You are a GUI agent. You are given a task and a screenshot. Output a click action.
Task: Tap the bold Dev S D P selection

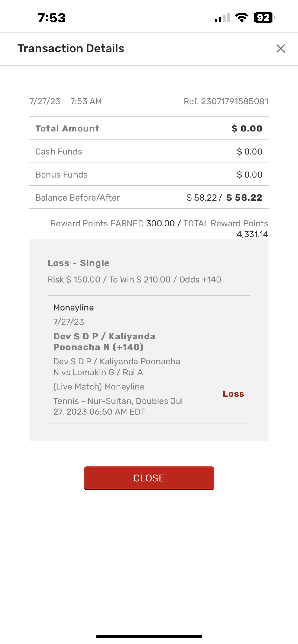click(x=104, y=341)
